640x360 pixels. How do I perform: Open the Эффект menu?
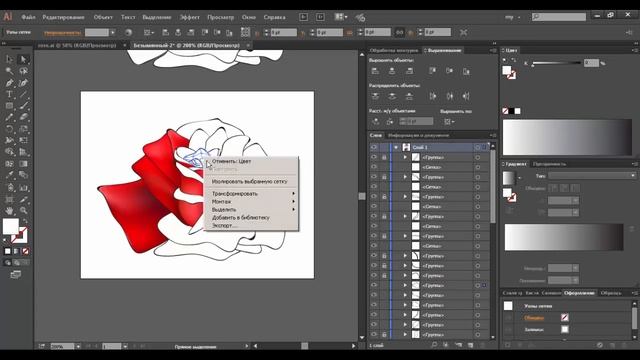[190, 17]
